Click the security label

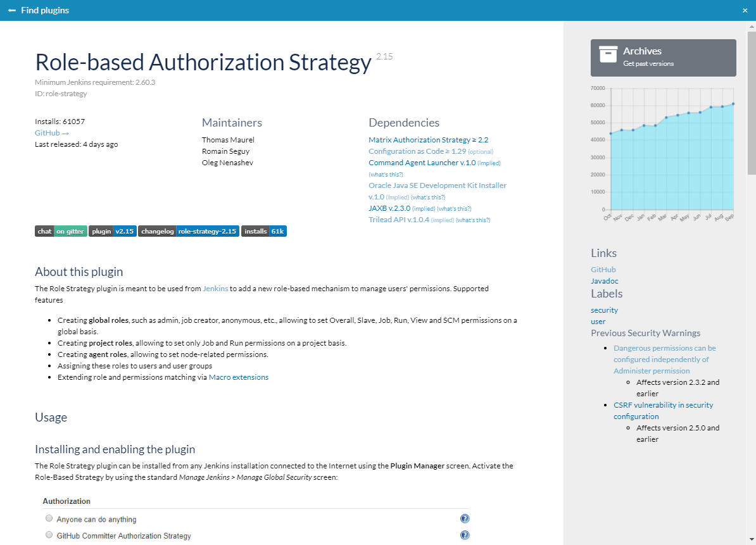coord(604,310)
